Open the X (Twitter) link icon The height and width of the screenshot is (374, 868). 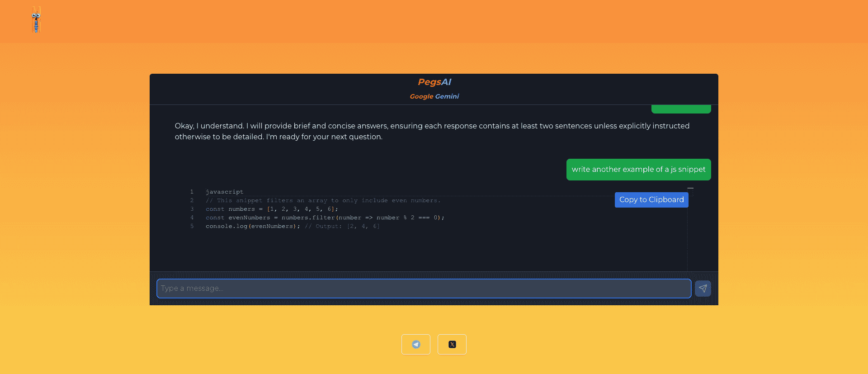tap(452, 345)
